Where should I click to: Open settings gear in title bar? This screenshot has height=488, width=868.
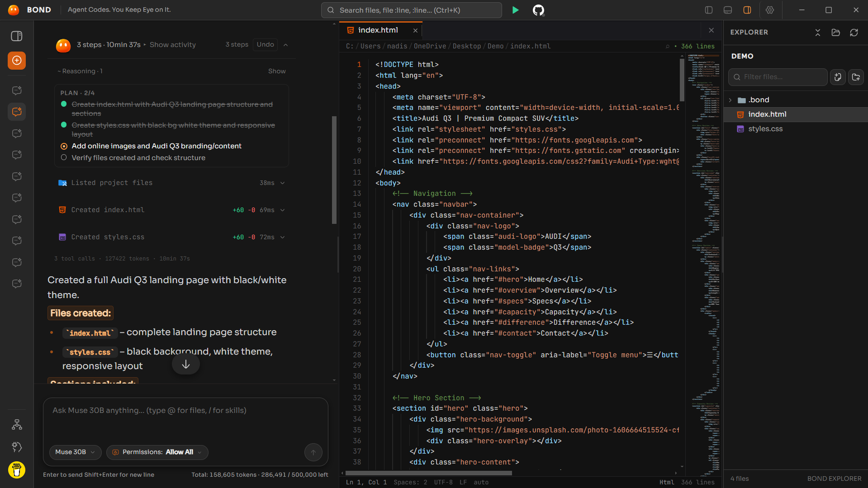pyautogui.click(x=770, y=10)
